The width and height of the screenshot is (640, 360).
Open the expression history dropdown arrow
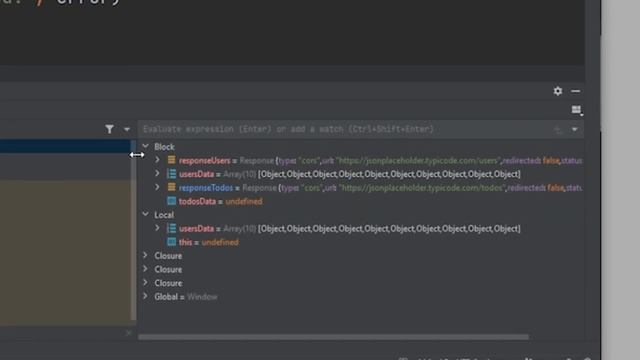tap(575, 129)
